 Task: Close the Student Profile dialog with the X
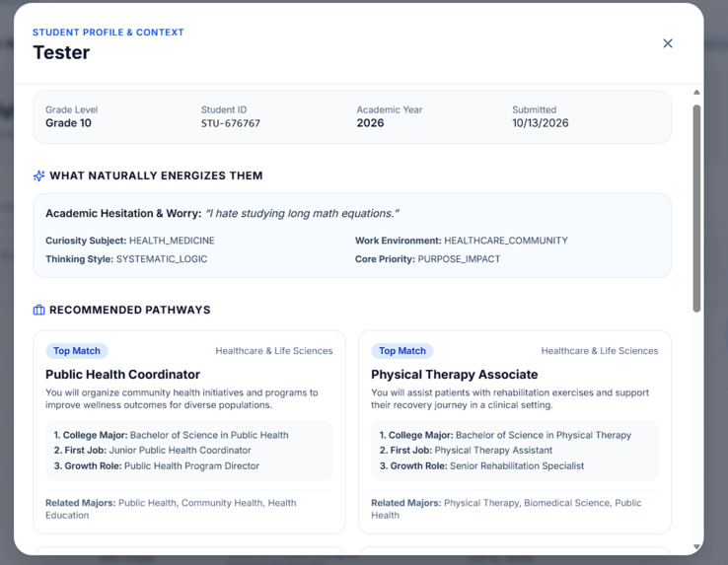(x=668, y=43)
